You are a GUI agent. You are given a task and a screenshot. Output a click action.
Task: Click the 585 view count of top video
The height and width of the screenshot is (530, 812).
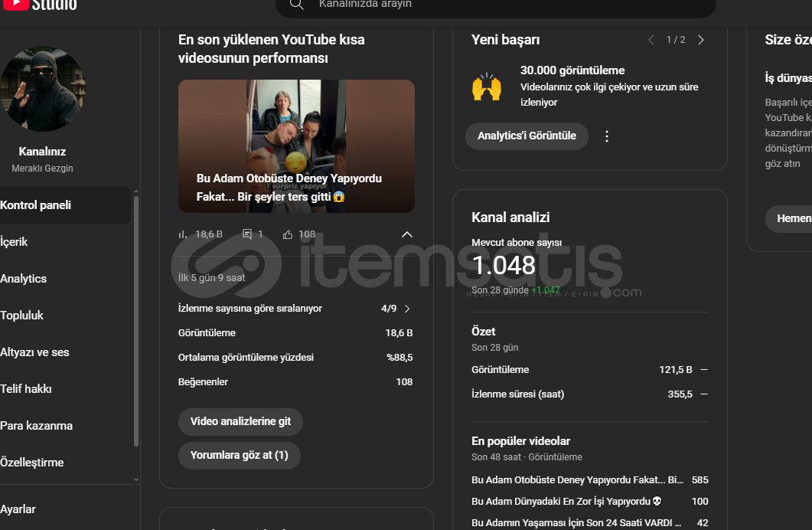(699, 480)
